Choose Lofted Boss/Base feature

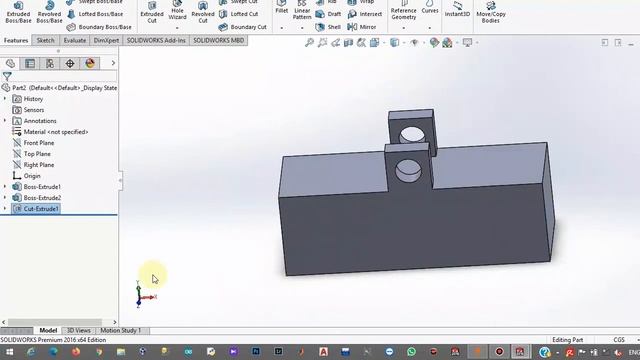[x=95, y=14]
